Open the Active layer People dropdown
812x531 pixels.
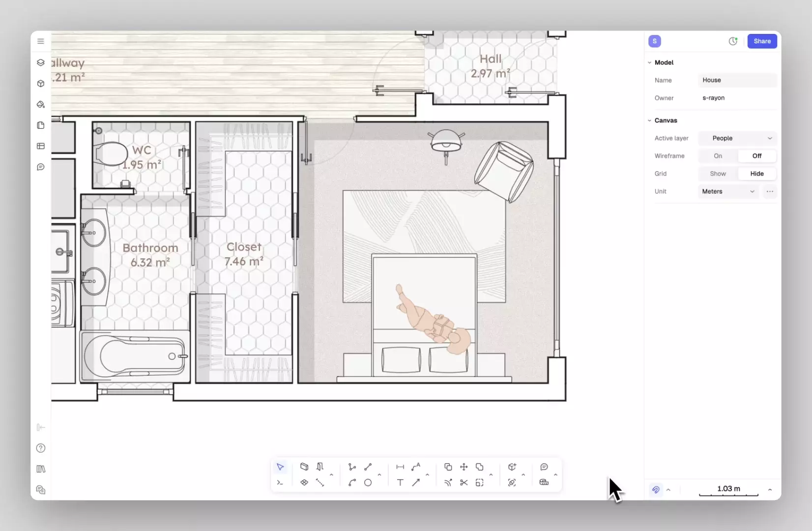737,138
